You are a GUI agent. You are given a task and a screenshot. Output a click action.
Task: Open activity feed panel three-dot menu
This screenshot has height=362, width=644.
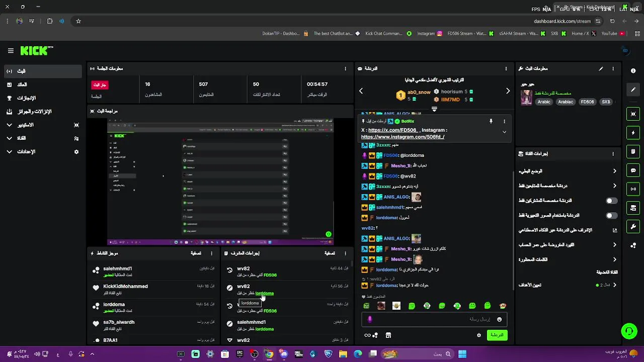click(211, 253)
